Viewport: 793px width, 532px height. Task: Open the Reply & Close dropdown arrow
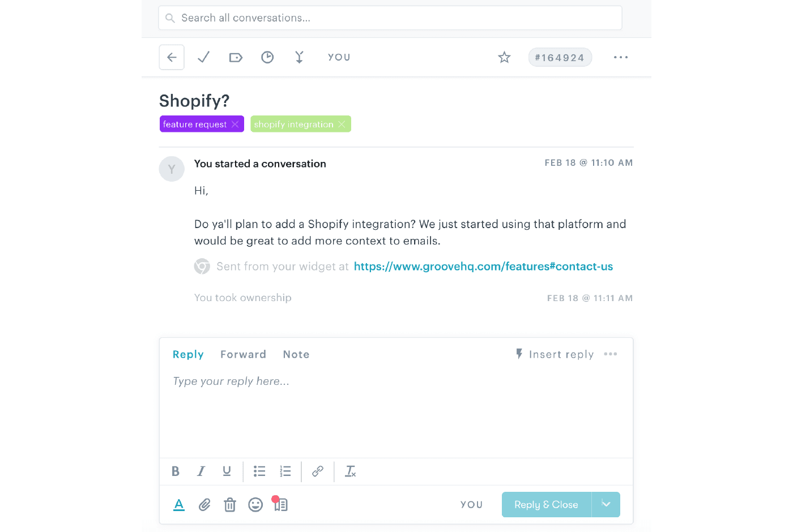tap(606, 504)
